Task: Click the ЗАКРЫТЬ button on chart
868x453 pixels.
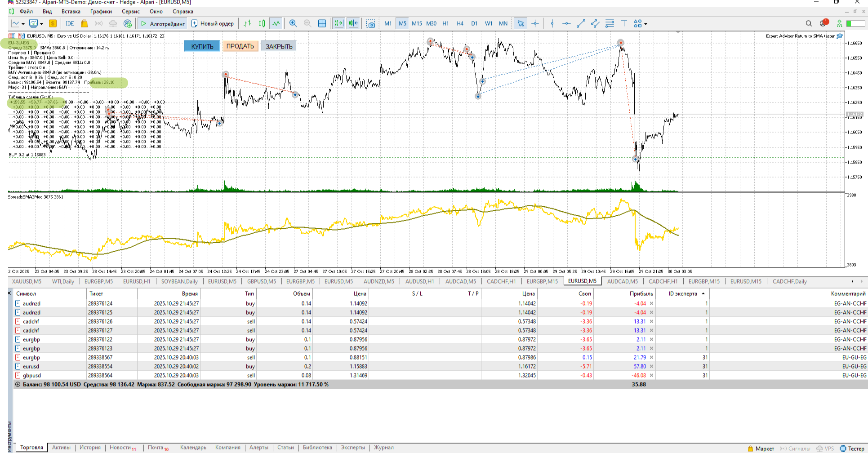Action: (279, 46)
